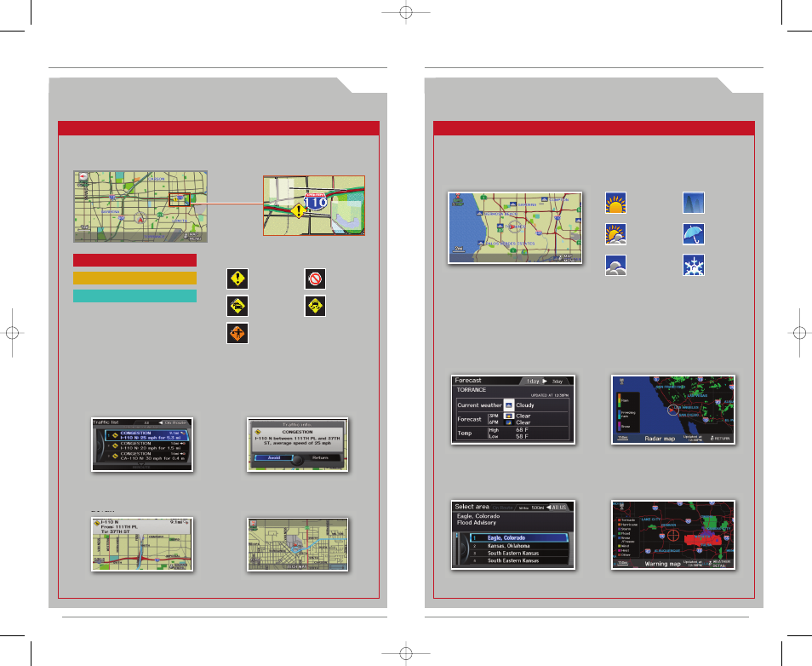This screenshot has width=812, height=666.
Task: Click the red road closed icon
Action: click(315, 278)
